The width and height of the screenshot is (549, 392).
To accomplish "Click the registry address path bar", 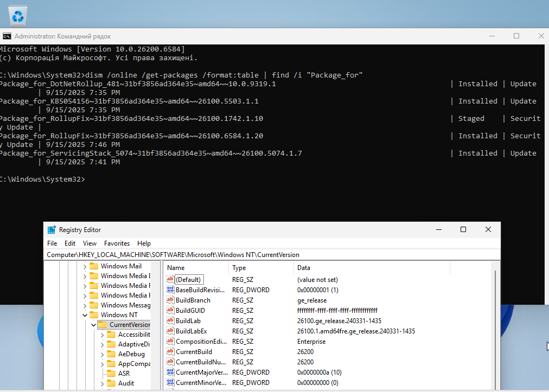I will coord(271,254).
